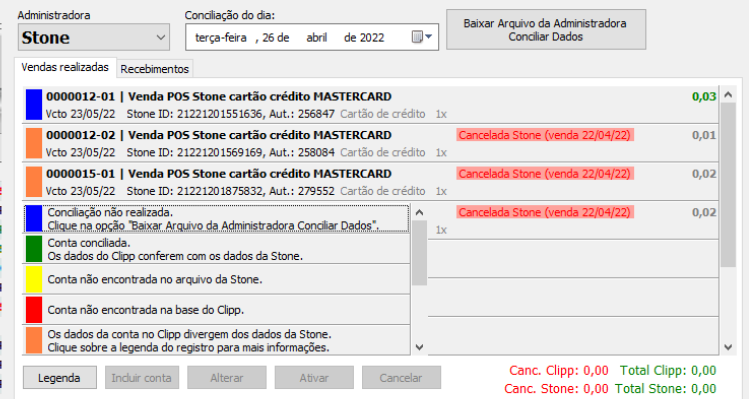The height and width of the screenshot is (399, 749).
Task: Click 'Cancelada Stone' label on the fourth record
Action: pos(545,212)
